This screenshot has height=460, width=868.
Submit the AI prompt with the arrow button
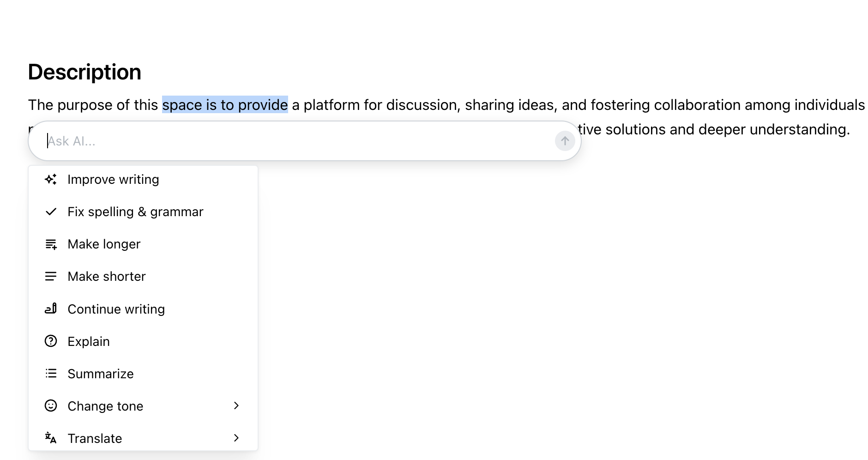tap(564, 140)
